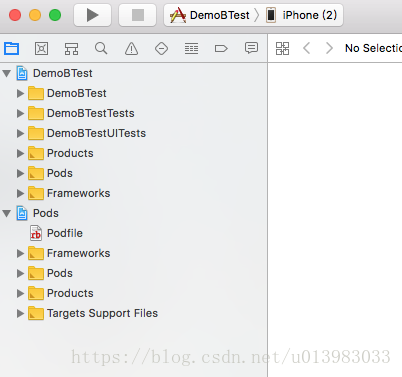Viewport: 402px width, 377px height.
Task: Click the DemoBTest group folder icon
Action: click(x=36, y=93)
